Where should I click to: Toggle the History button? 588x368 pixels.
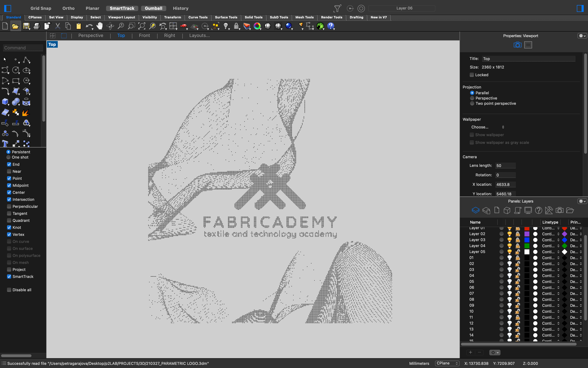coord(181,8)
